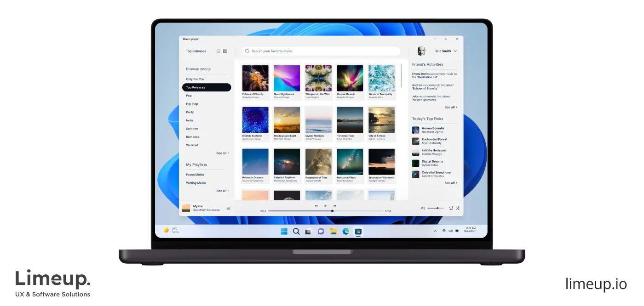Open the Focus Music playlist
Screen dimensions: 644x306
coord(195,175)
